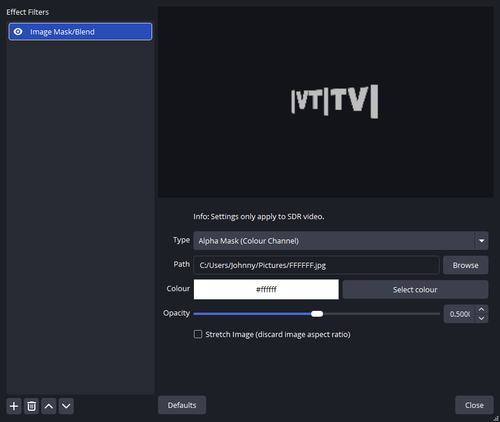Click the Opacity slider handle
Viewport: 500px width, 422px height.
tap(317, 314)
